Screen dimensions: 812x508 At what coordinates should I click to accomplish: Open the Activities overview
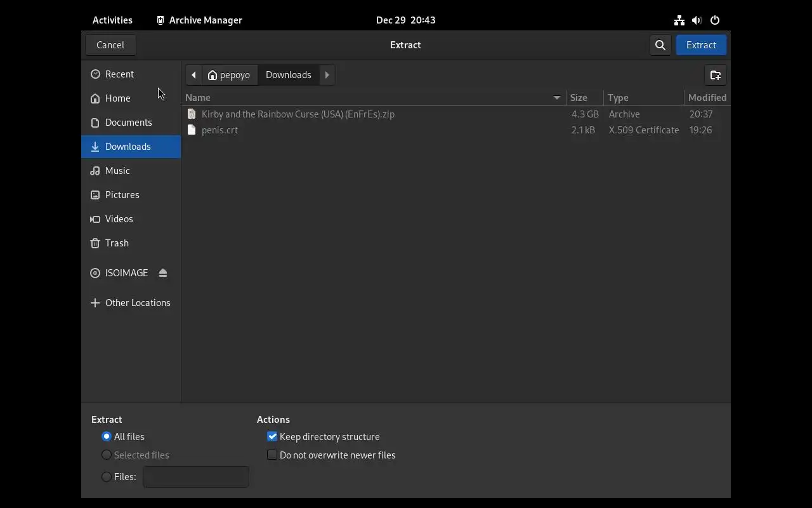(x=112, y=20)
